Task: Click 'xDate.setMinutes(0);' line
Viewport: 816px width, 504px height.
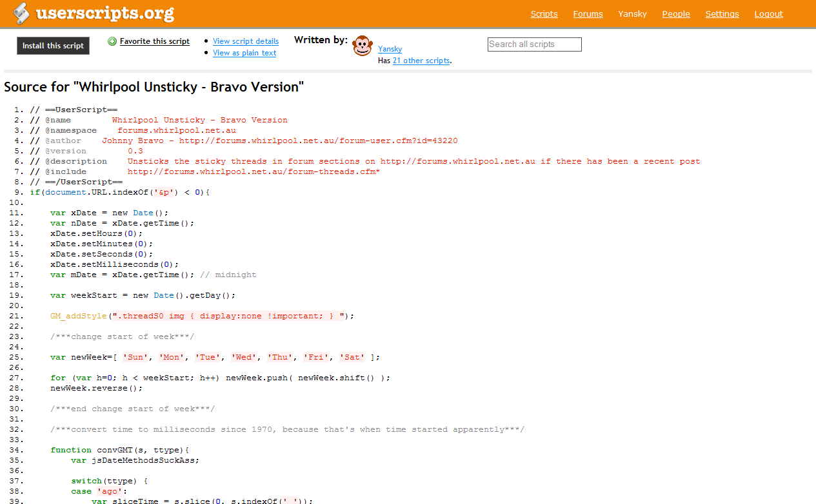Action: (x=101, y=244)
